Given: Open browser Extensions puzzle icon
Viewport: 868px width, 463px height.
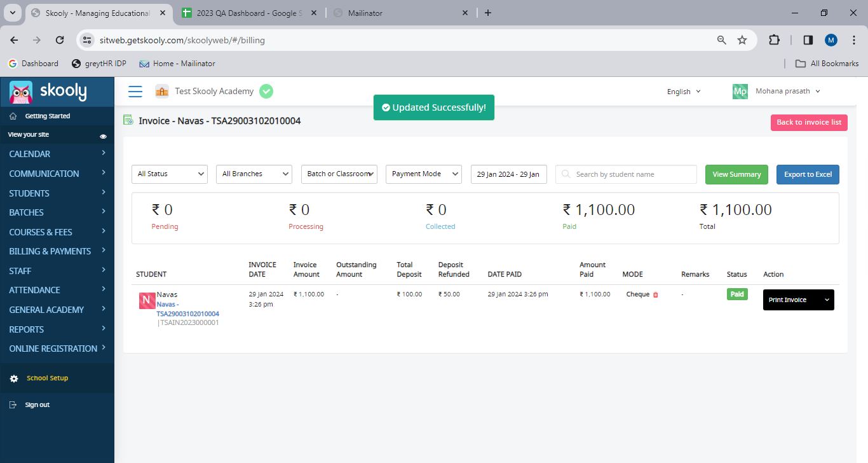Looking at the screenshot, I should tap(774, 40).
